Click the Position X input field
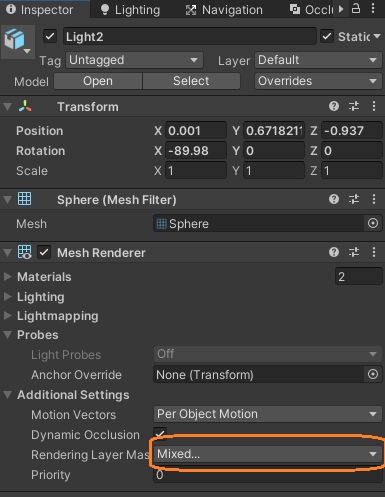 196,131
